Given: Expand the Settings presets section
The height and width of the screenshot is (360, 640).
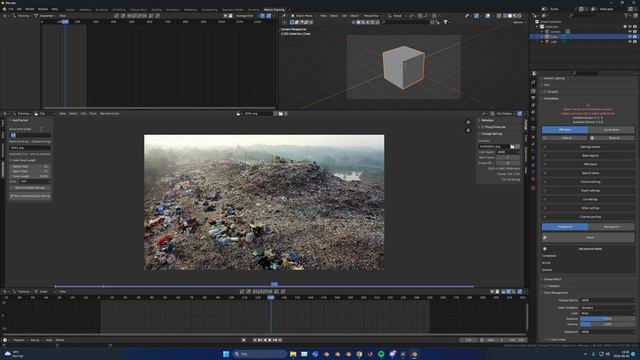Looking at the screenshot, I should pyautogui.click(x=588, y=147).
